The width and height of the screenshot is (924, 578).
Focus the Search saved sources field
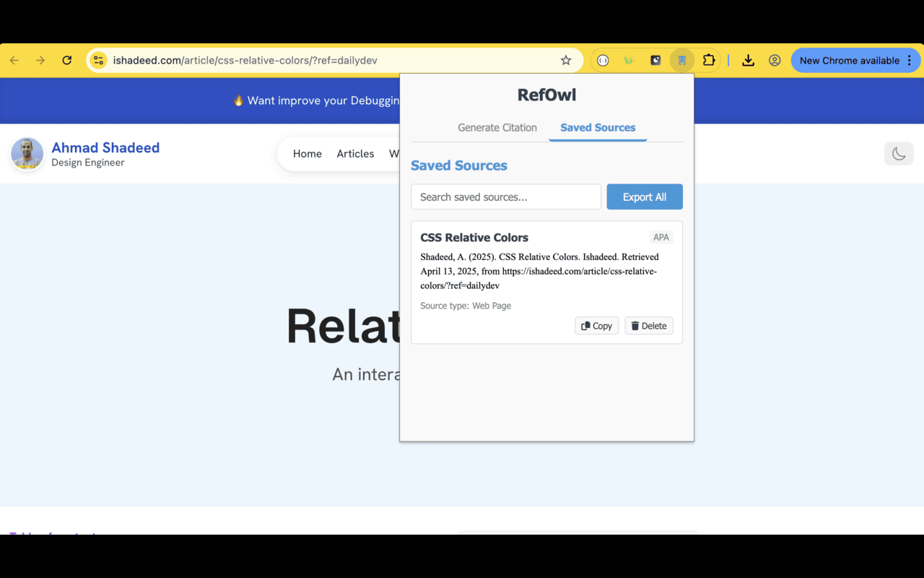tap(506, 197)
